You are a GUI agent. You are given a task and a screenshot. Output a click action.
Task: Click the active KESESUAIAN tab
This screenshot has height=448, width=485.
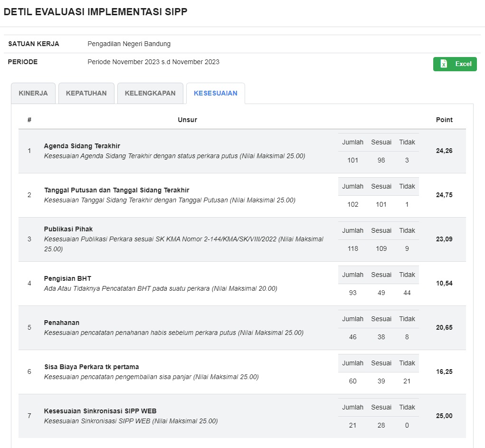pyautogui.click(x=215, y=93)
